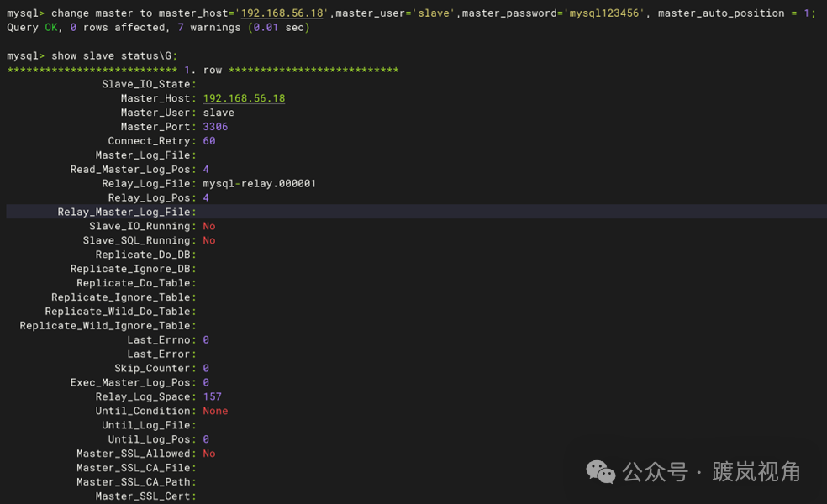Click the mysql-relay.000001 file name
The width and height of the screenshot is (827, 504).
260,183
